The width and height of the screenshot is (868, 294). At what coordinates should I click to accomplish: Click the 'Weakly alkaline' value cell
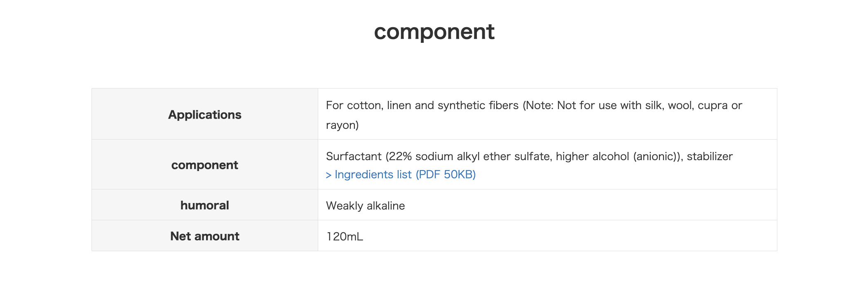[x=547, y=205]
